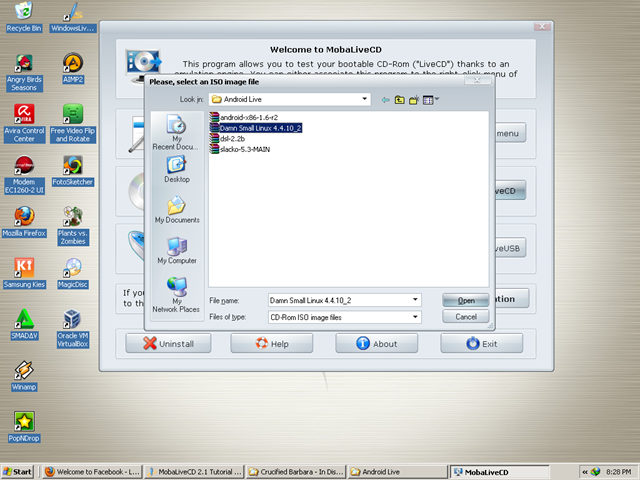Select the PopNDrop desktop icon
640x480 pixels.
(24, 427)
